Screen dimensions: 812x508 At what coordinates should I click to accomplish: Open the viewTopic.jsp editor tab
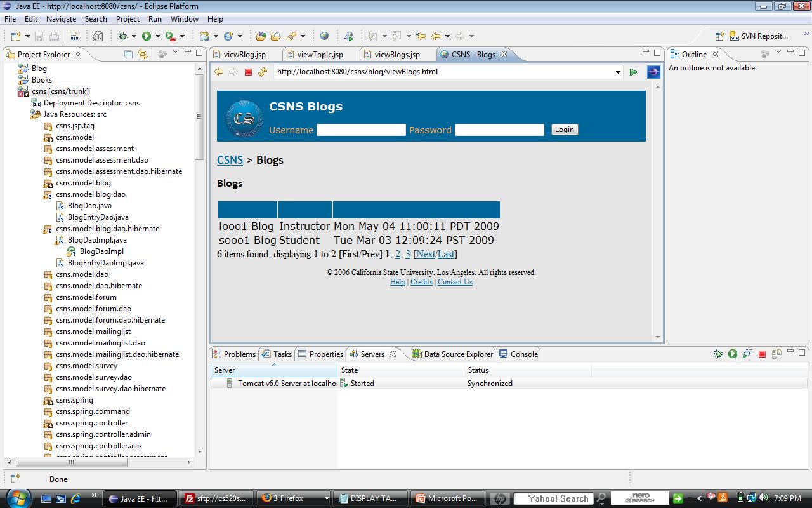tap(320, 55)
